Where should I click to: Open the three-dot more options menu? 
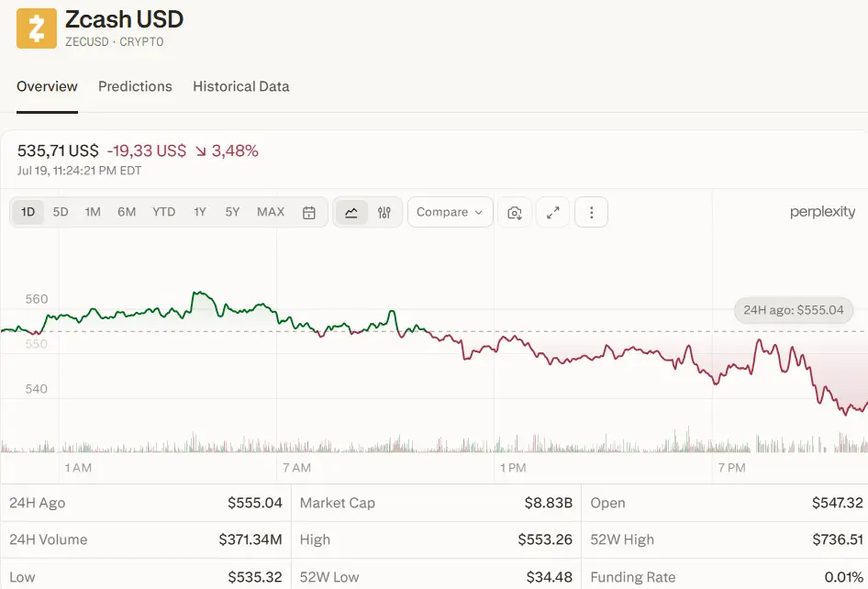[591, 213]
